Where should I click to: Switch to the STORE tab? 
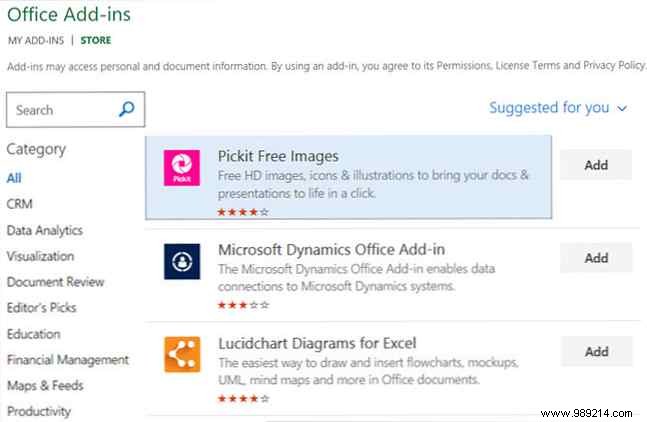(x=96, y=40)
